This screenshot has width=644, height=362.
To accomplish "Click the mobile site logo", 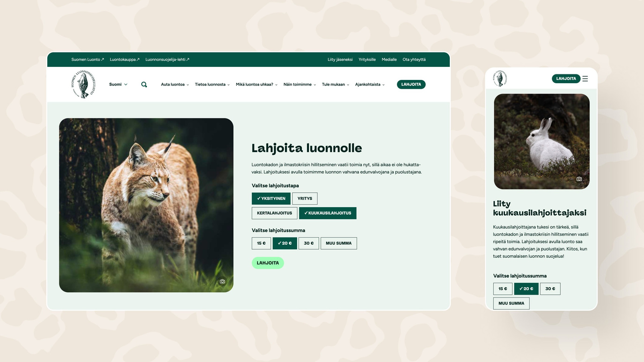I will 500,79.
